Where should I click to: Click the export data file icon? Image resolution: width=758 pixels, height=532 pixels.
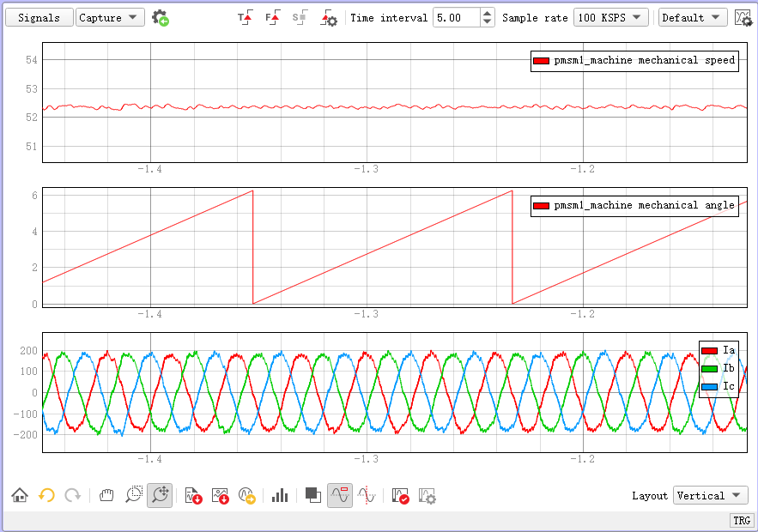tap(193, 495)
